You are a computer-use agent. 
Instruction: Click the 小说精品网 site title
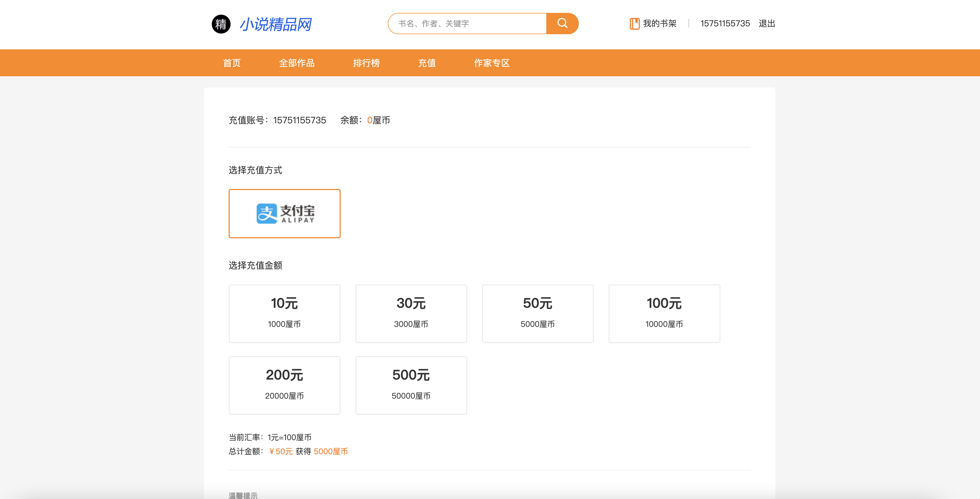click(x=275, y=24)
